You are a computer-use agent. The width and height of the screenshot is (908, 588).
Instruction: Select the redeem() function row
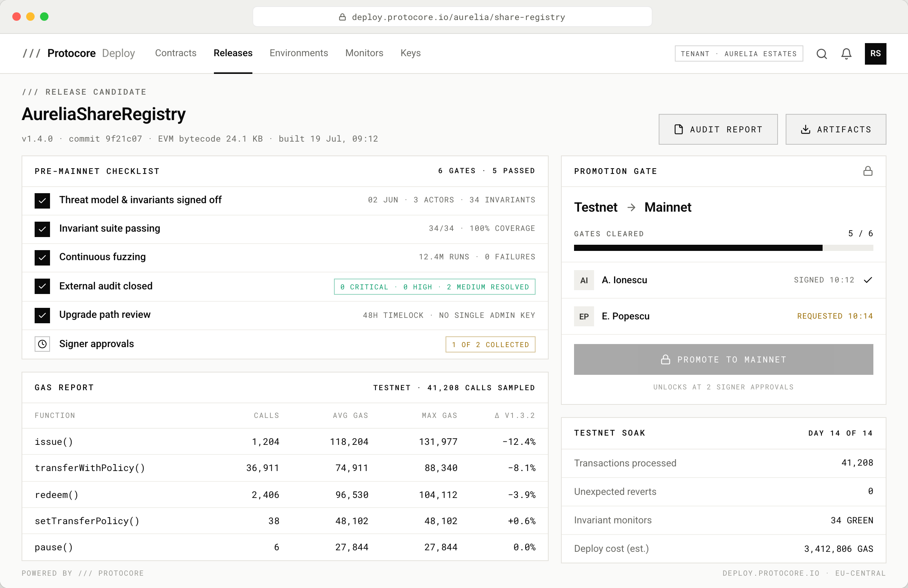click(x=285, y=494)
